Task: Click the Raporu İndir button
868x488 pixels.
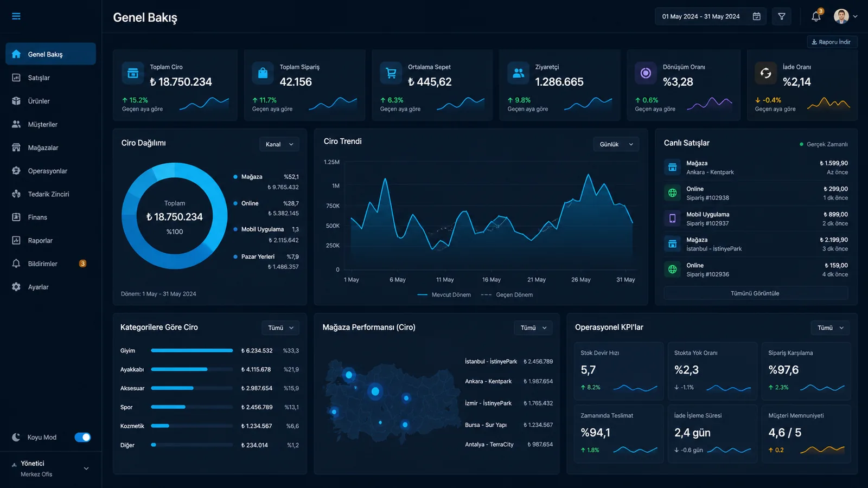Action: [x=832, y=42]
